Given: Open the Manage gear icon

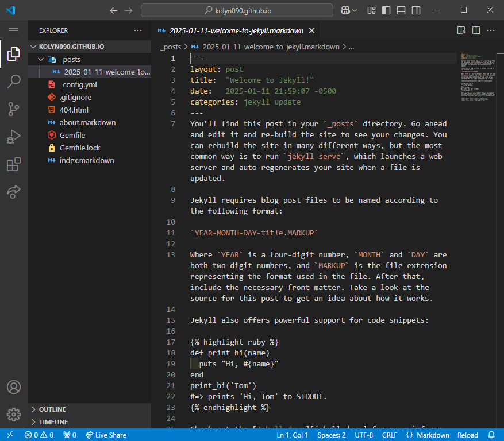Looking at the screenshot, I should [x=13, y=414].
